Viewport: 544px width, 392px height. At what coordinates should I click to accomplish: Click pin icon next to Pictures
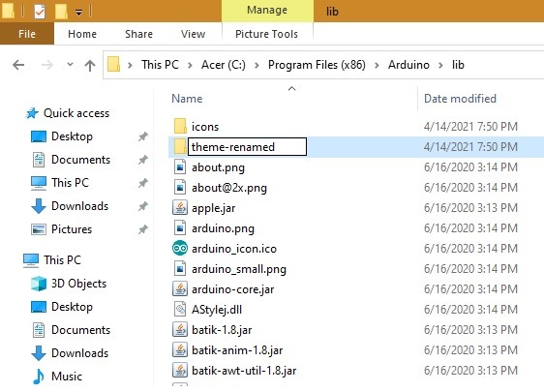143,229
